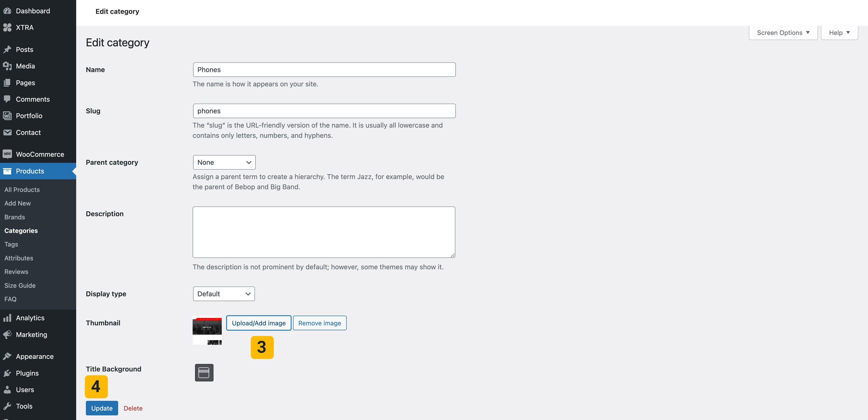Click the blue Update button
This screenshot has width=868, height=420.
102,408
